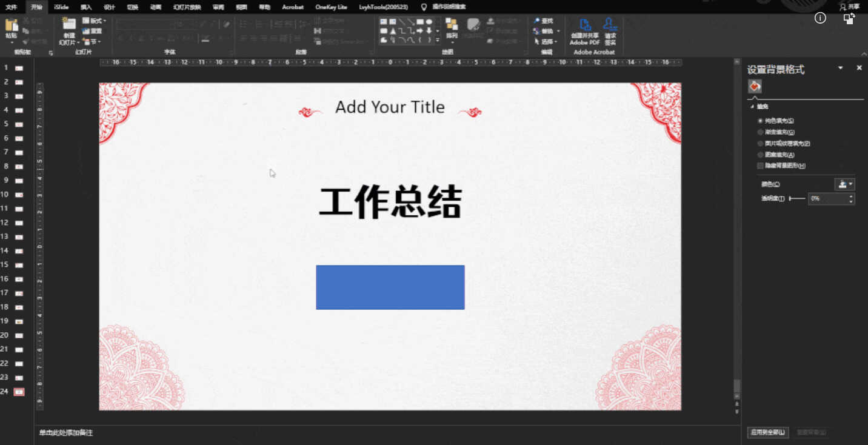Click the New Slide (新建幻灯片) icon

click(69, 24)
